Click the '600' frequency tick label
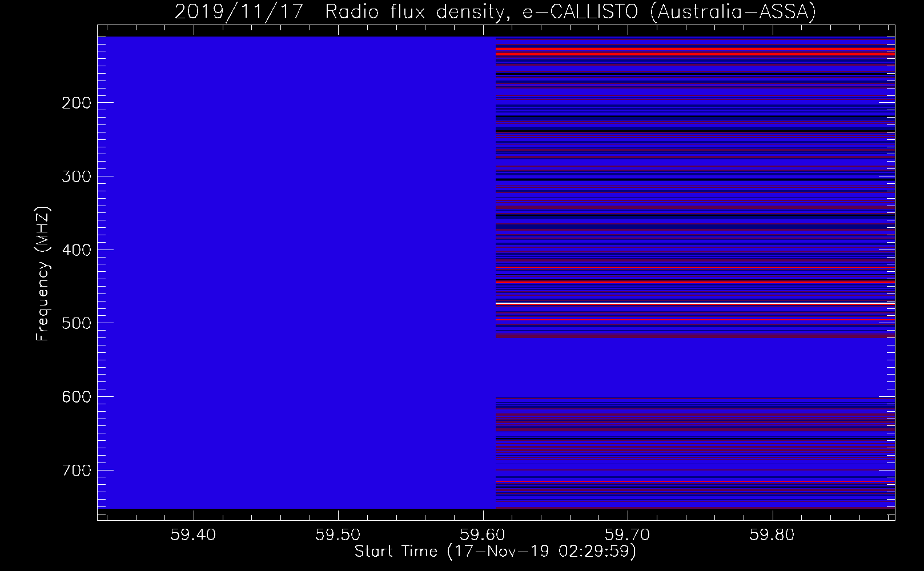The width and height of the screenshot is (924, 571). pos(76,397)
